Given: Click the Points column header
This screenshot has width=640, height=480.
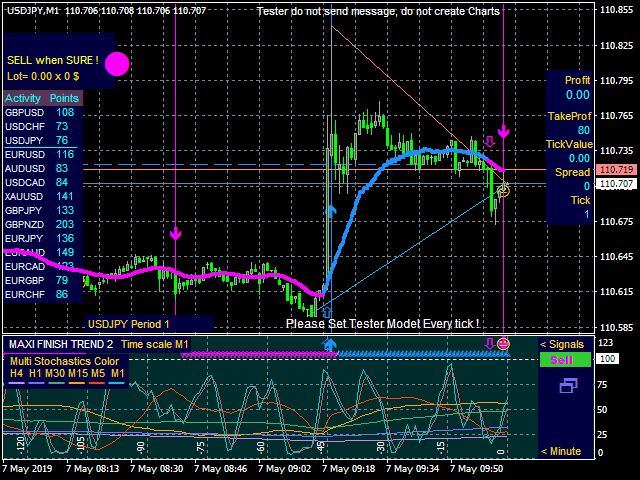Looking at the screenshot, I should 64,98.
